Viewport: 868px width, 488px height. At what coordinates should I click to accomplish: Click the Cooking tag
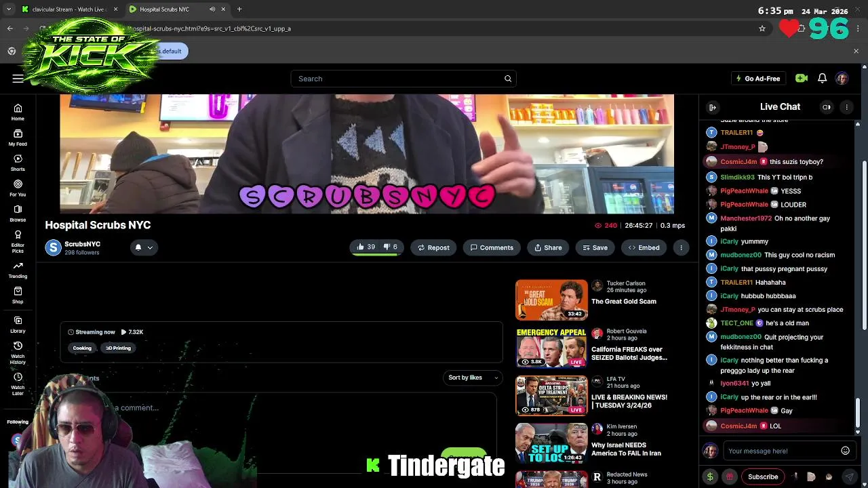click(82, 348)
